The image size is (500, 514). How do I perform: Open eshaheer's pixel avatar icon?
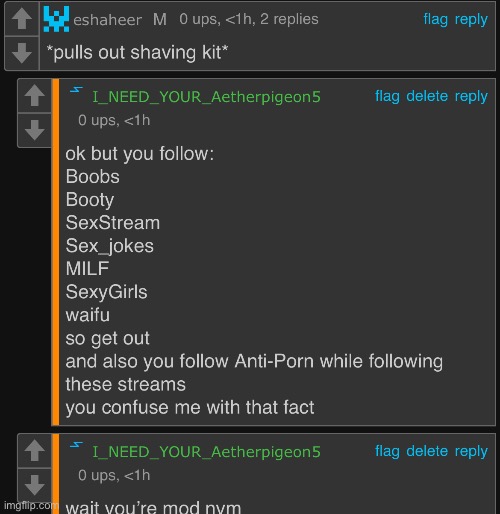coord(56,19)
